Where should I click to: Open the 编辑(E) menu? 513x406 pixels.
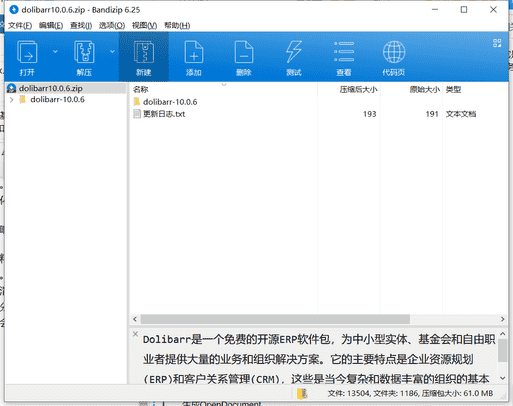click(51, 25)
